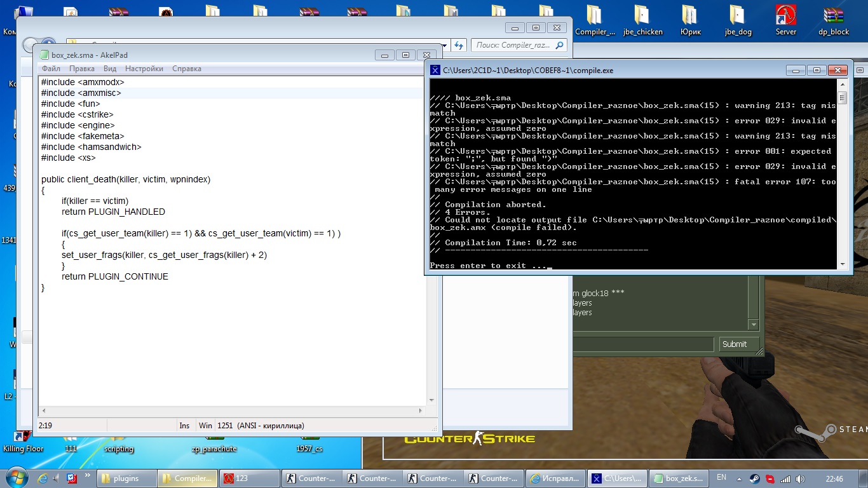The image size is (868, 488).
Task: Switch to the Исправл... Internet Explorer taskbar button
Action: (555, 478)
